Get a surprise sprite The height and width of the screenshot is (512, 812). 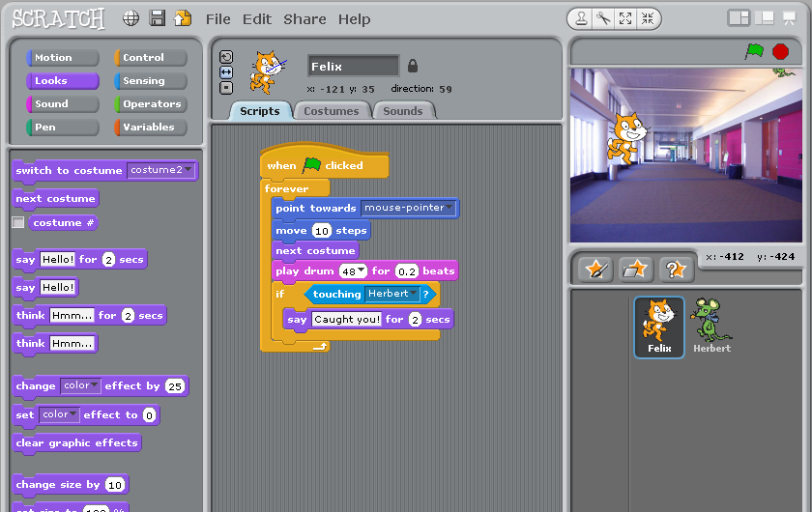tap(677, 270)
